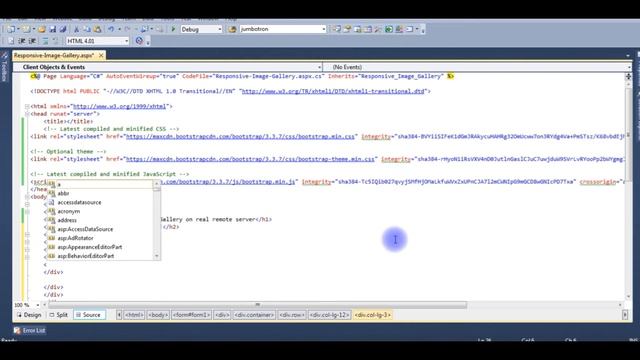Collapse the body tag outline node

click(27, 197)
